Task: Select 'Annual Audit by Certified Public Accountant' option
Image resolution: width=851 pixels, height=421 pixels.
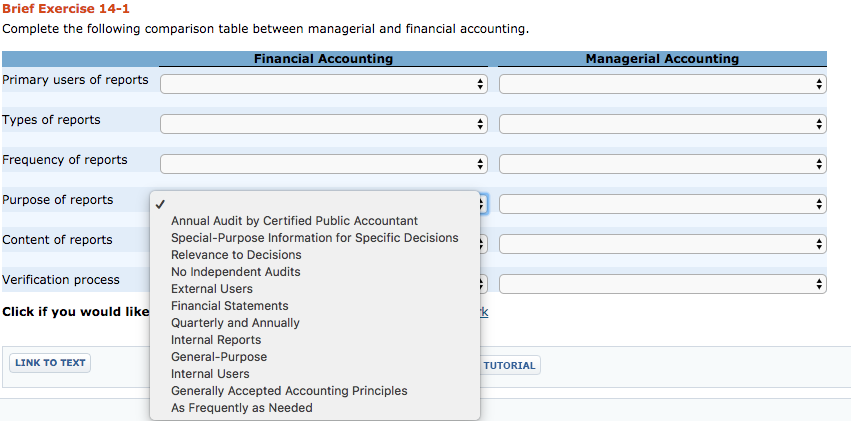Action: pos(294,221)
